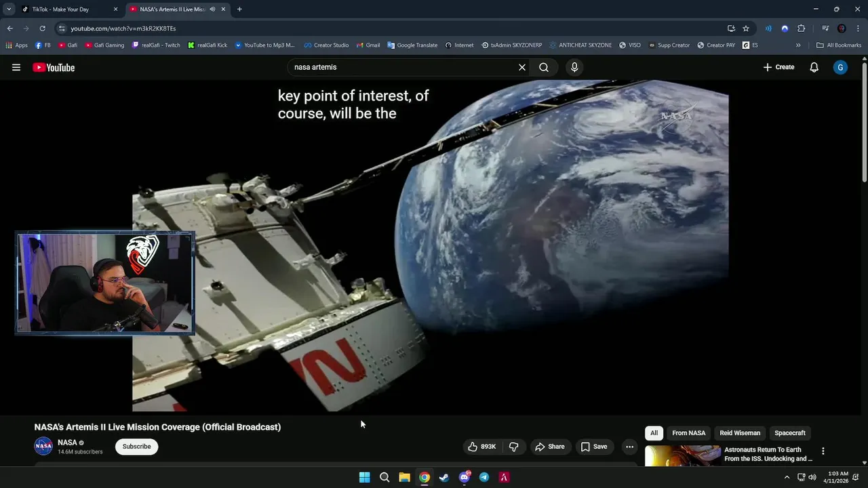Select the Spacecraft chip
Viewport: 868px width, 488px height.
click(x=790, y=433)
